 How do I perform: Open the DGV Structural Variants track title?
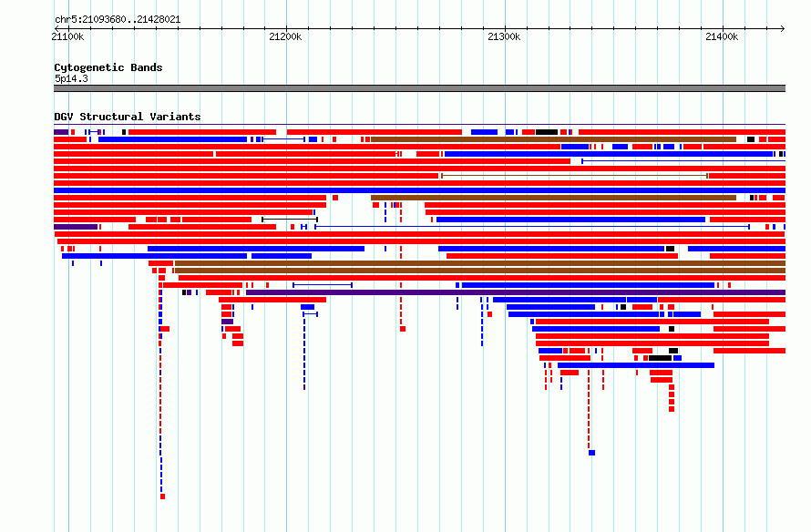click(x=128, y=117)
